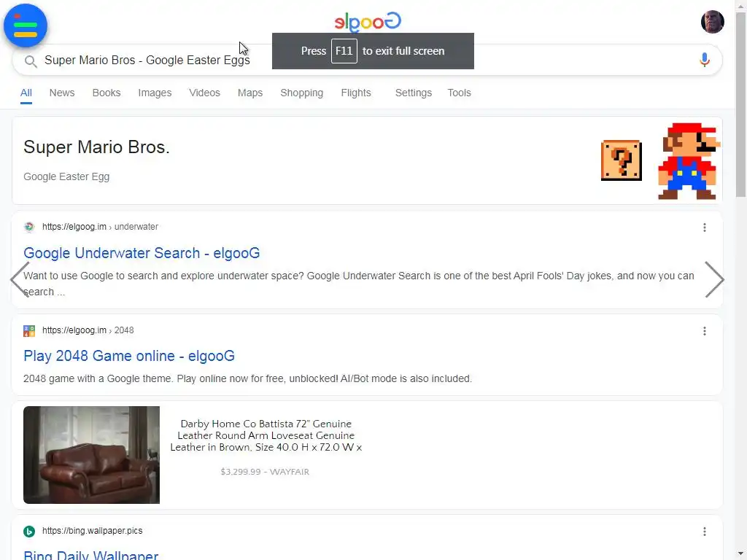Click the pixel Mario character
The width and height of the screenshot is (747, 560).
pos(688,161)
